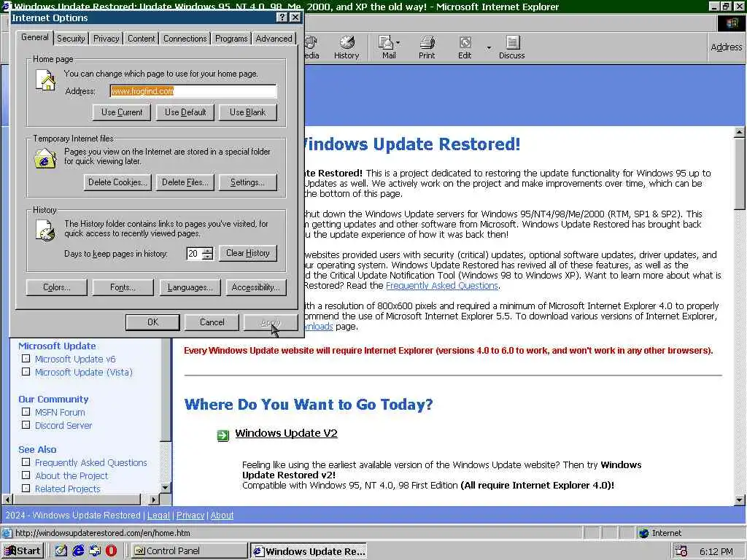747x560 pixels.
Task: Click the home page Address field
Action: click(193, 91)
